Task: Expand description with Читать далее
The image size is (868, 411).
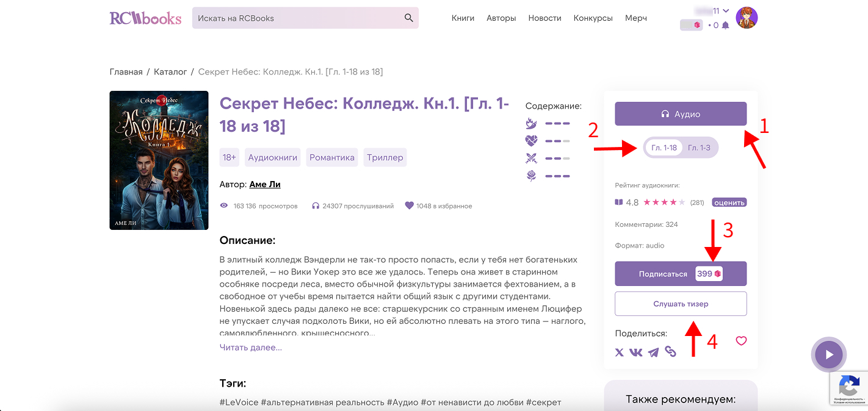Action: [x=251, y=348]
